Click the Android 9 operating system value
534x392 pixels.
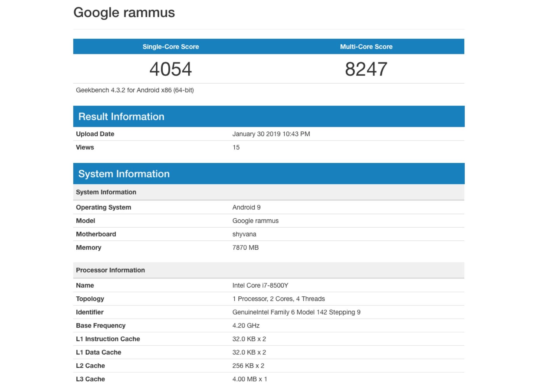click(x=246, y=207)
